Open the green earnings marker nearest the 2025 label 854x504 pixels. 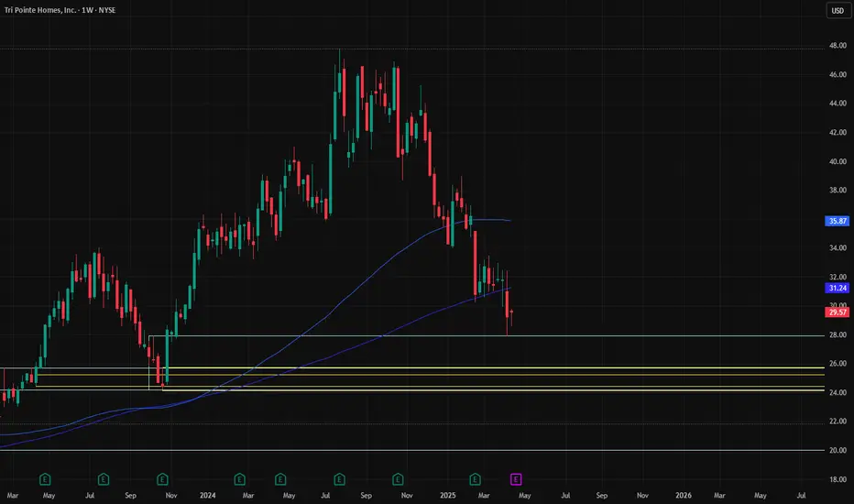tap(475, 479)
